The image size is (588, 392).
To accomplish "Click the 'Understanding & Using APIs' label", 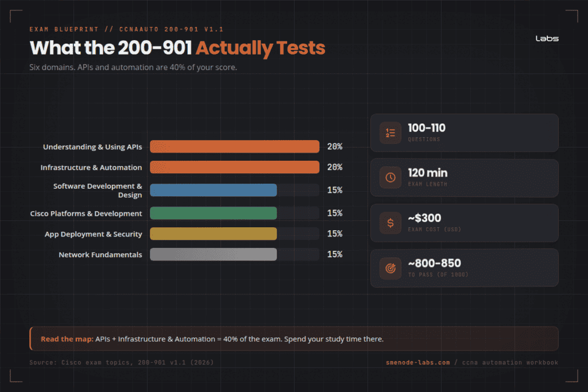I will coord(92,147).
